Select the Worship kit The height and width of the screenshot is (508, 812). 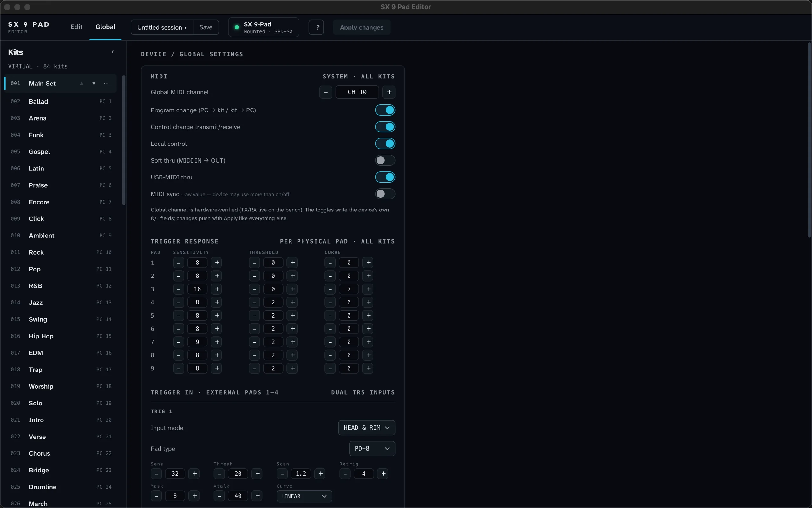pos(60,386)
